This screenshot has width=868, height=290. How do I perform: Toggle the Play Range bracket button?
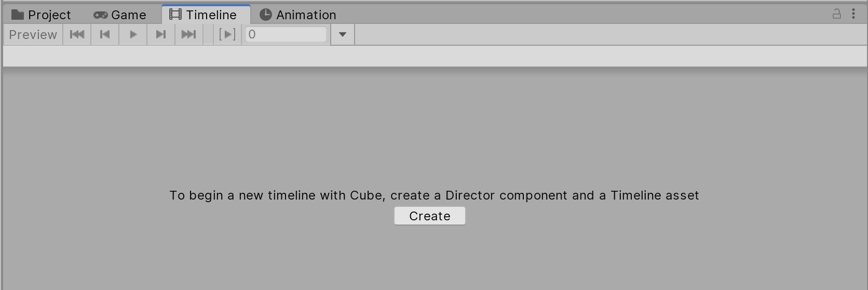[x=227, y=35]
